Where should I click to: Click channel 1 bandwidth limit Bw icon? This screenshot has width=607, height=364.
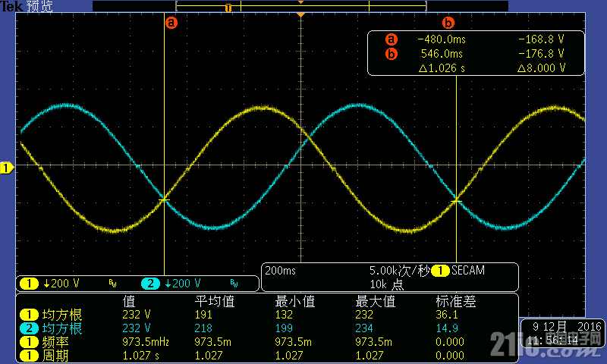pyautogui.click(x=112, y=284)
